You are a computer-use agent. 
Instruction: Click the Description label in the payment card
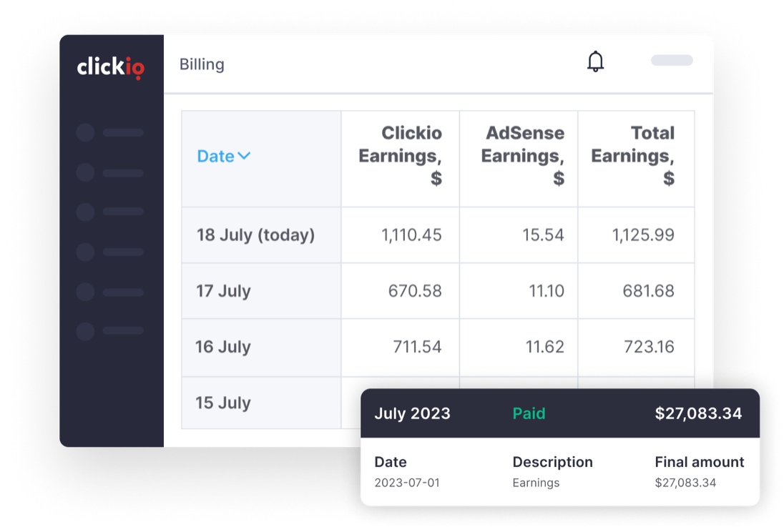pyautogui.click(x=552, y=462)
